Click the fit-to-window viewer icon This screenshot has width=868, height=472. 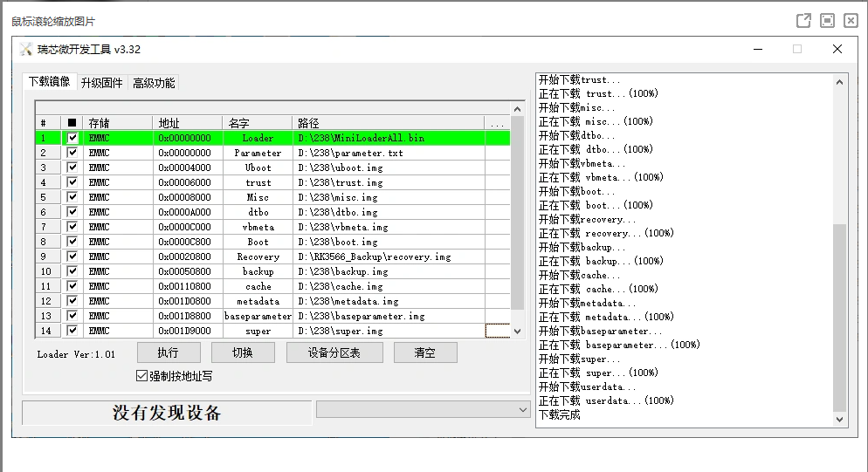827,21
